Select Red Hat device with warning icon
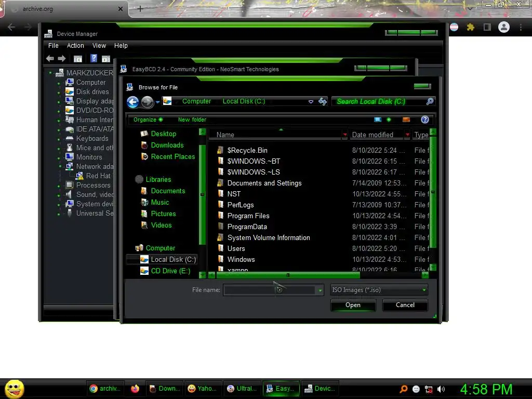532x399 pixels. pos(94,176)
